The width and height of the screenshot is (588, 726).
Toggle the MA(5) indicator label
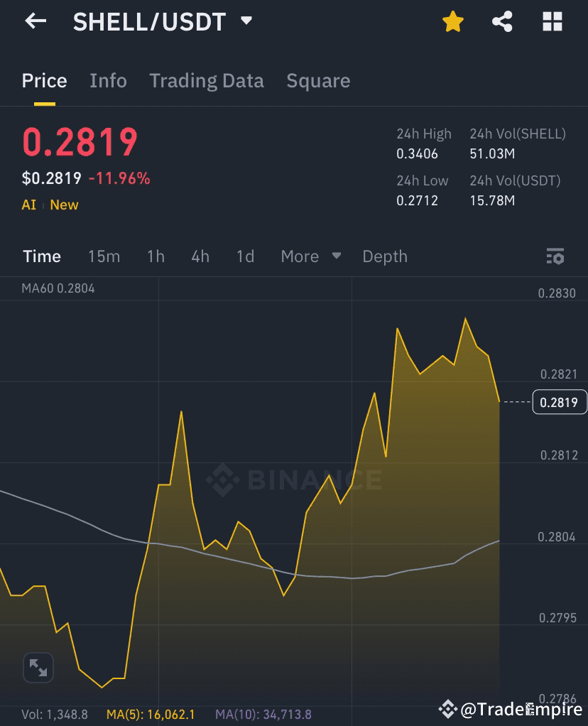[151, 714]
